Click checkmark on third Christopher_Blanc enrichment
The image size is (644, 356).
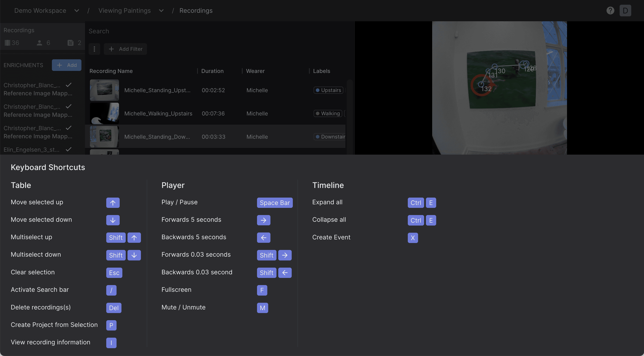[68, 128]
